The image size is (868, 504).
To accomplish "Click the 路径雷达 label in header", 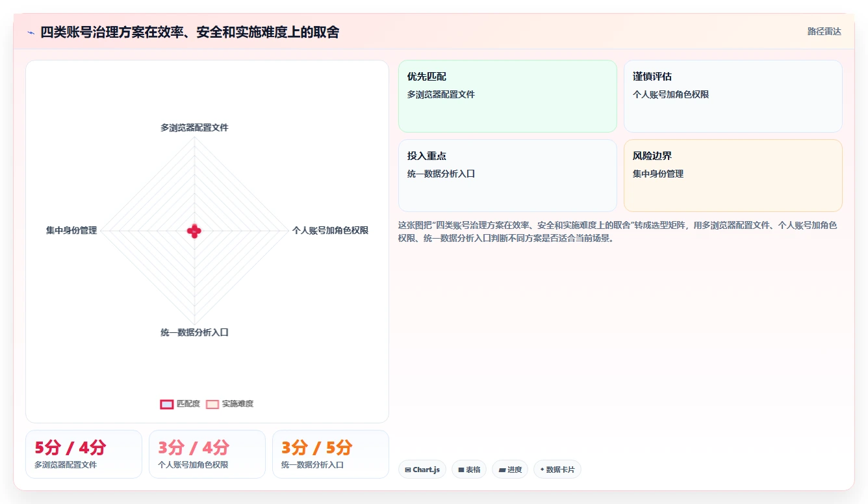I will [x=824, y=31].
